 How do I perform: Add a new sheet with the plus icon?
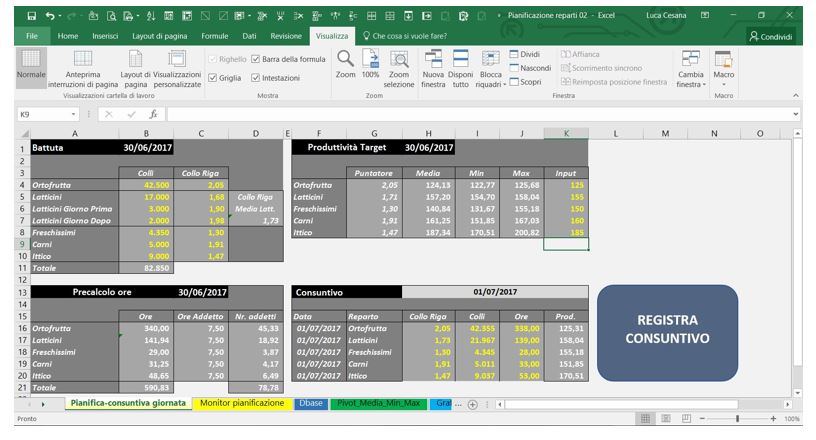pyautogui.click(x=473, y=405)
